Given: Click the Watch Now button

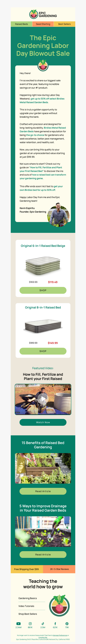Looking at the screenshot, I should click(43, 422).
